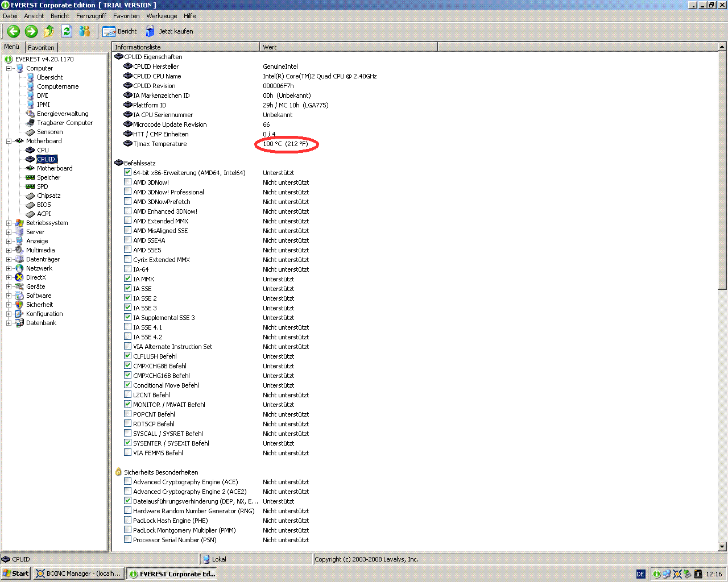The height and width of the screenshot is (582, 728).
Task: Open the Datei menu
Action: pos(10,16)
